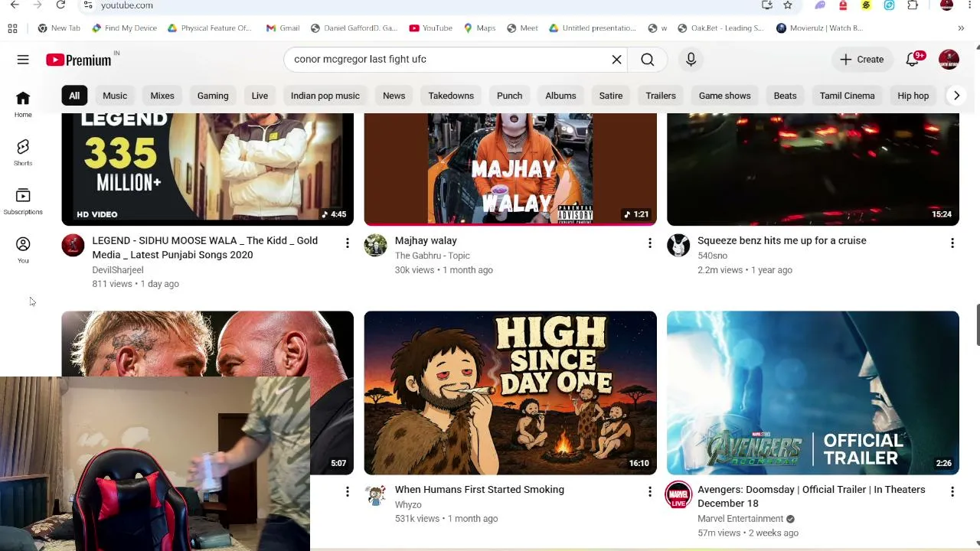Select the Indian pop music chip
This screenshot has width=980, height=551.
[325, 96]
